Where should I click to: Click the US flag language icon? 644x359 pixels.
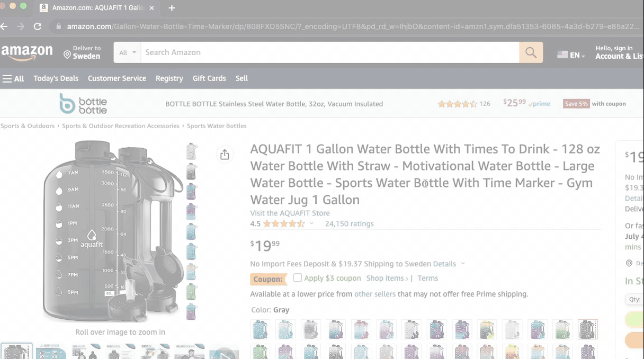(562, 53)
